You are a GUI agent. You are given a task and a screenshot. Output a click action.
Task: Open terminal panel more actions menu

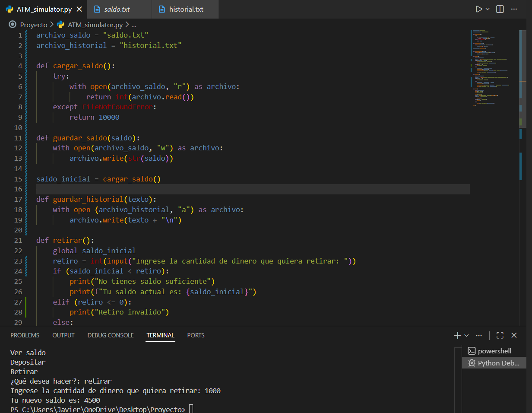point(479,335)
